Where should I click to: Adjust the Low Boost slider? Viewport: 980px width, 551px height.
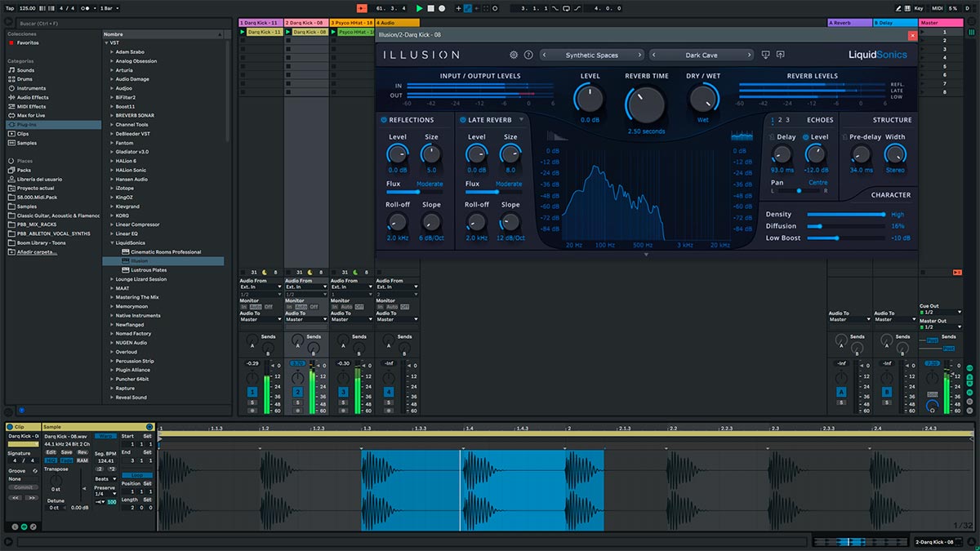pyautogui.click(x=846, y=238)
